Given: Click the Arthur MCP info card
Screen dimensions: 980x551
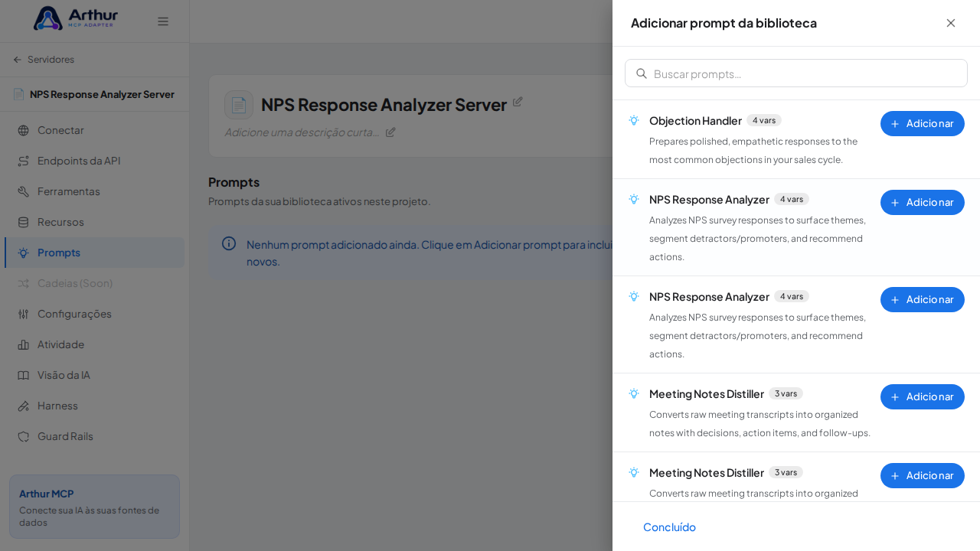Looking at the screenshot, I should (x=94, y=507).
